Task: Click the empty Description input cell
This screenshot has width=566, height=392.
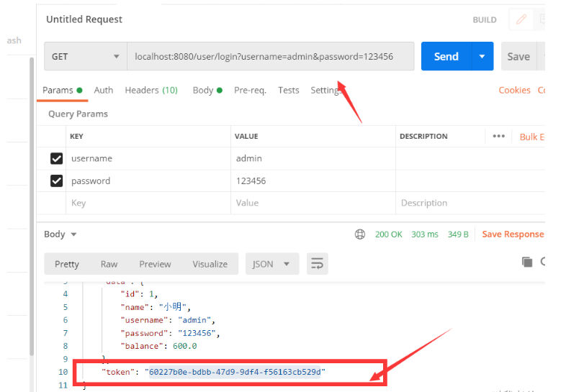Action: [470, 203]
